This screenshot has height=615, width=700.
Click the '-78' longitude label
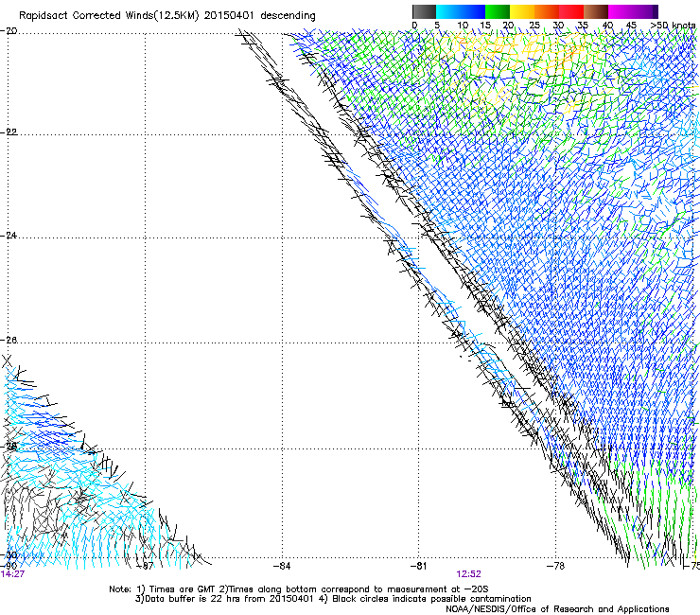click(x=555, y=566)
